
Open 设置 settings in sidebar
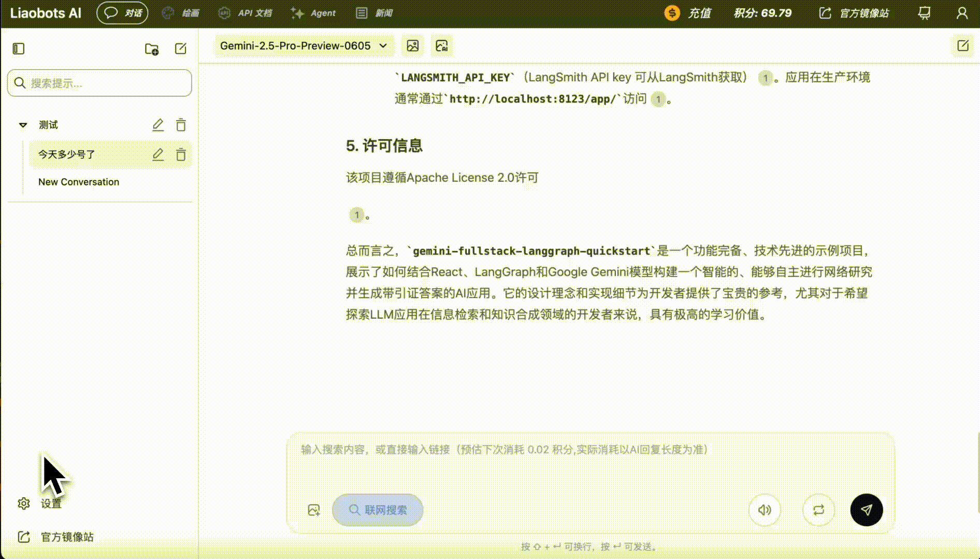pyautogui.click(x=40, y=504)
